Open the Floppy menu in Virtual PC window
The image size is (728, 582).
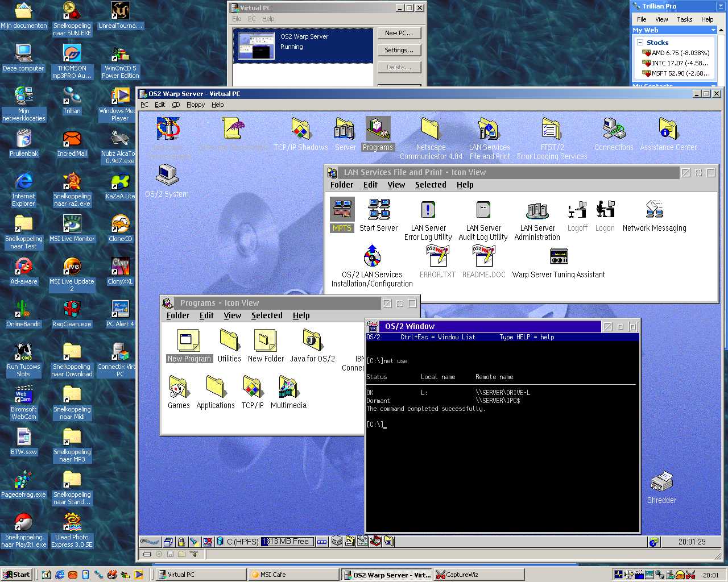[196, 105]
